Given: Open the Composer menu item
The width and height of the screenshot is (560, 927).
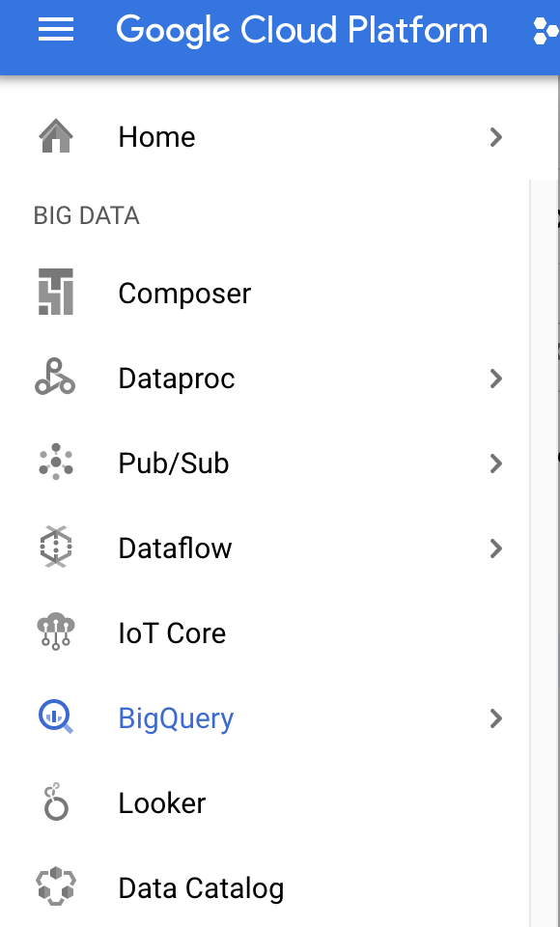Looking at the screenshot, I should [x=265, y=294].
